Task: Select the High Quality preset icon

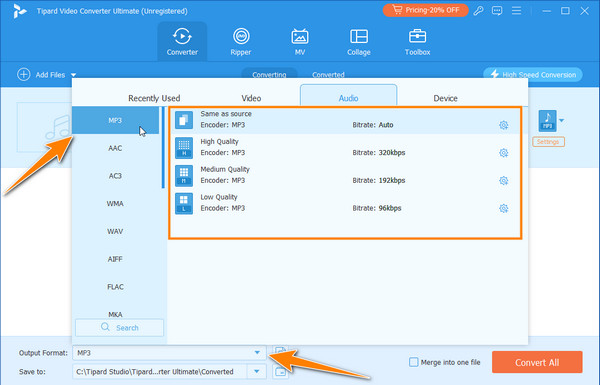Action: [x=184, y=148]
